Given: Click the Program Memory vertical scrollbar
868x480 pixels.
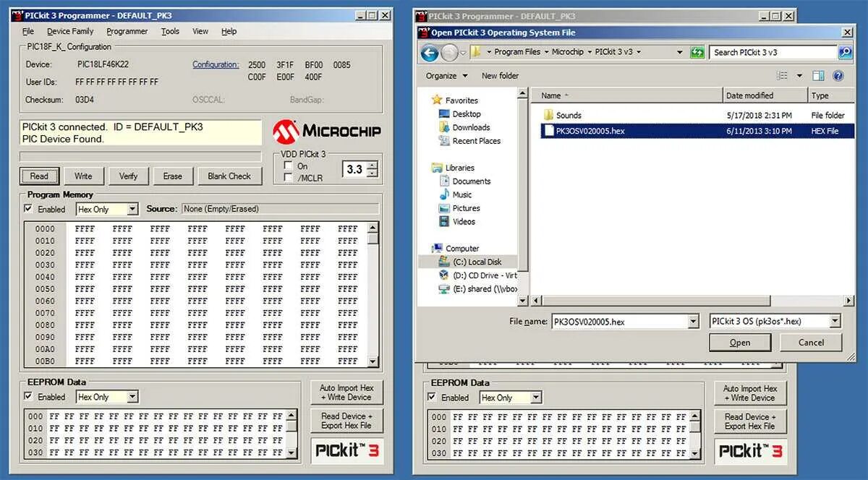Looking at the screenshot, I should [373, 294].
